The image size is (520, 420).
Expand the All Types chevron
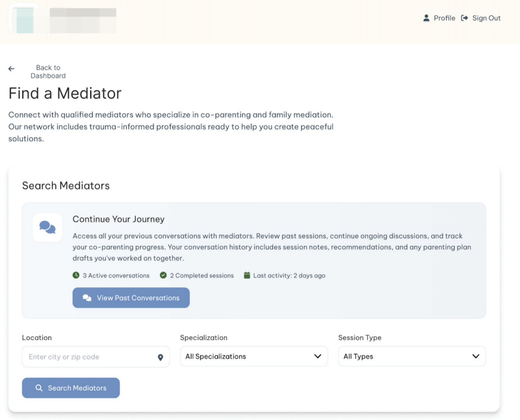pos(475,356)
